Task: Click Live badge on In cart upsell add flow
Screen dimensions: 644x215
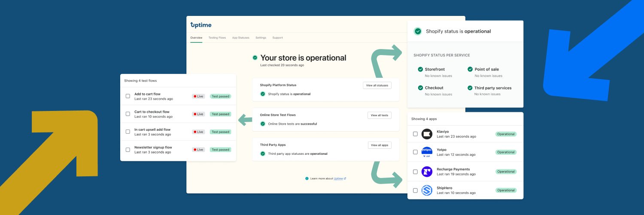Action: coord(198,132)
